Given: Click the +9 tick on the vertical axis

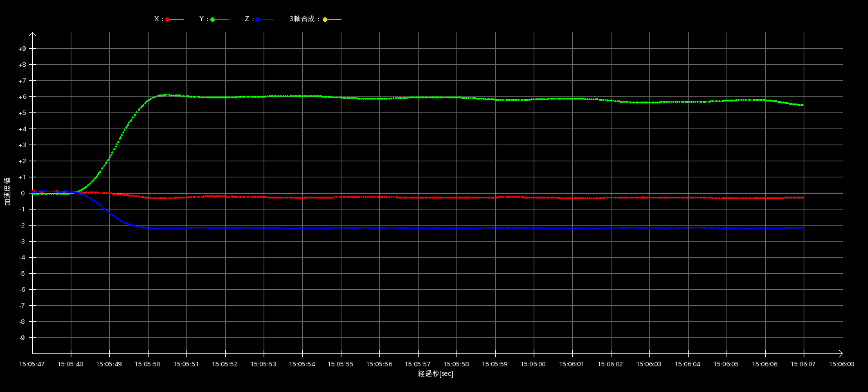Looking at the screenshot, I should (23, 49).
